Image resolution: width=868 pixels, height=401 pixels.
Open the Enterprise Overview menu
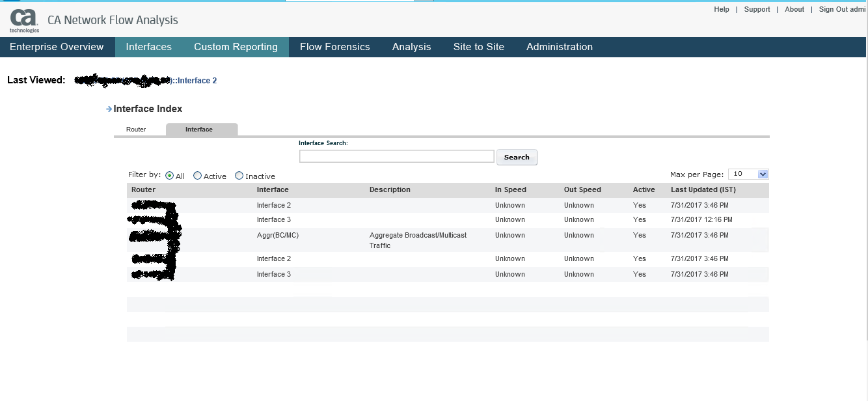57,47
